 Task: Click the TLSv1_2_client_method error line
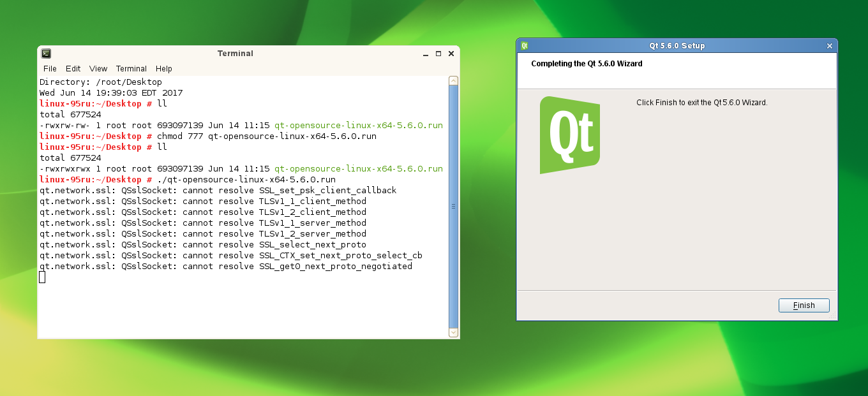(203, 212)
